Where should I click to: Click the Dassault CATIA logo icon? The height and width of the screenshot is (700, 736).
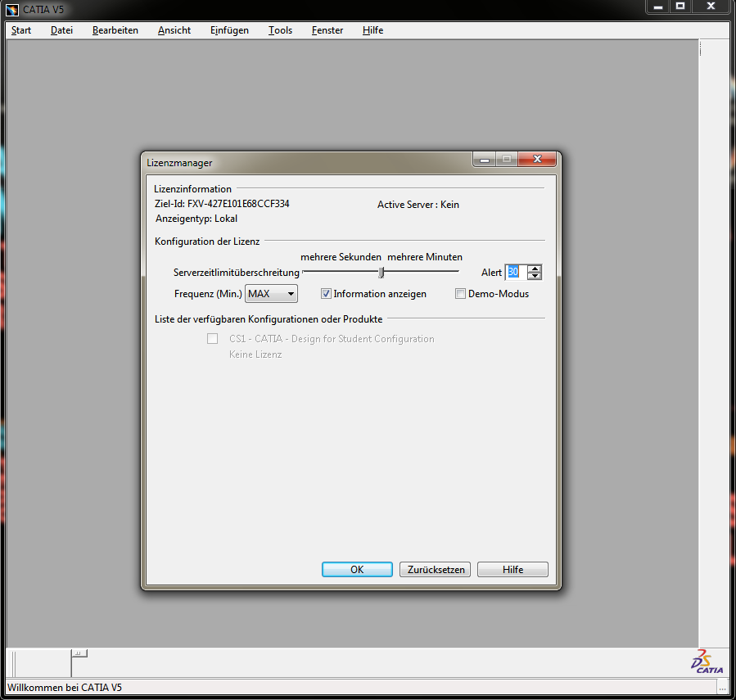707,662
